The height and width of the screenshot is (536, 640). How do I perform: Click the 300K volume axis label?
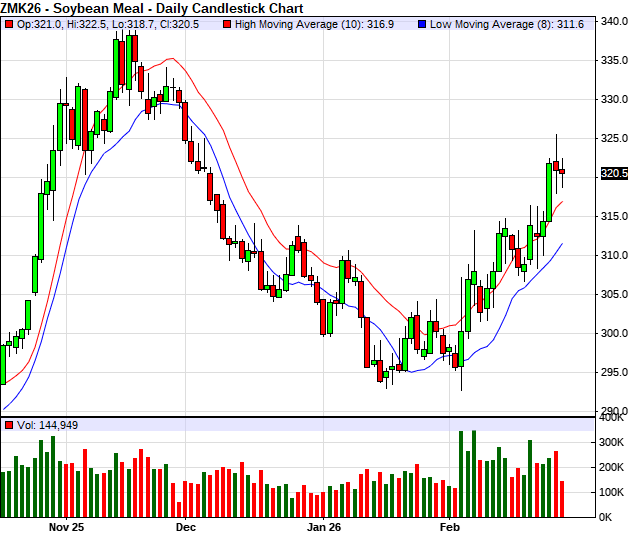point(612,442)
